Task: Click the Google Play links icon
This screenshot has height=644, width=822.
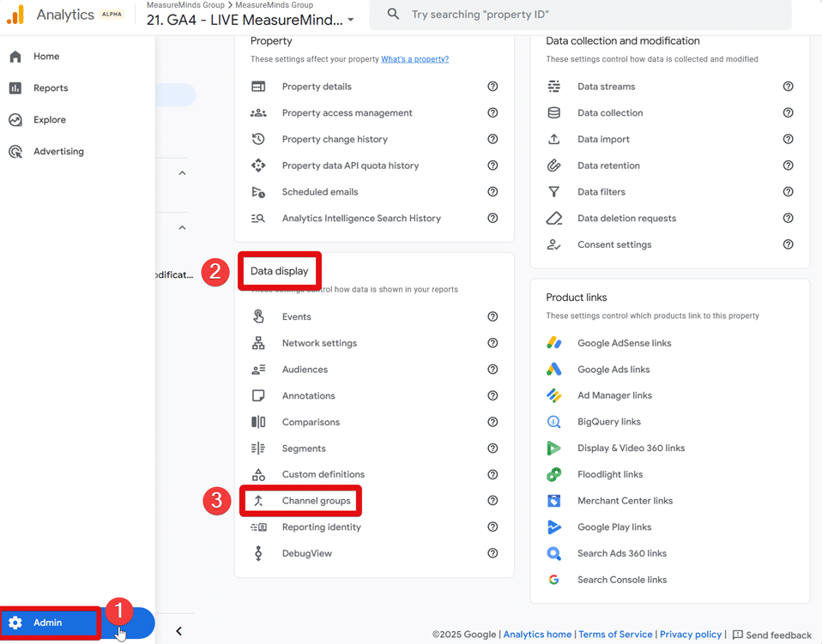Action: pyautogui.click(x=554, y=527)
